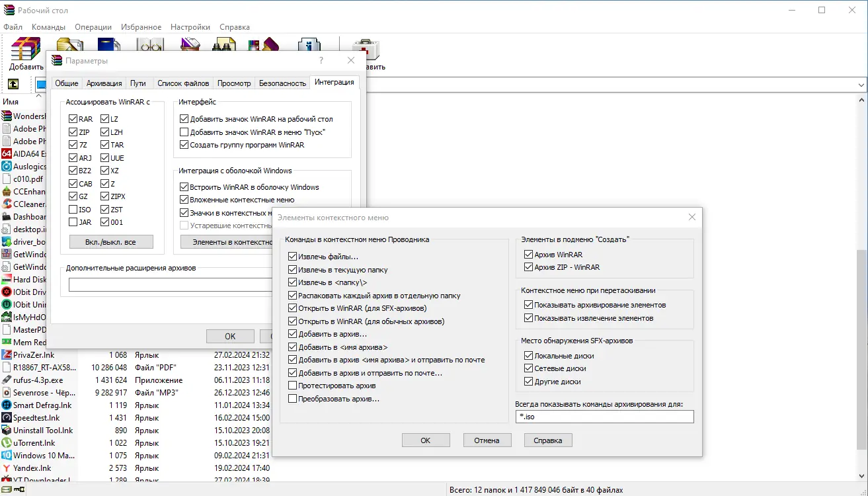Click the Repair first-aid kit toolbar icon

pyautogui.click(x=366, y=49)
